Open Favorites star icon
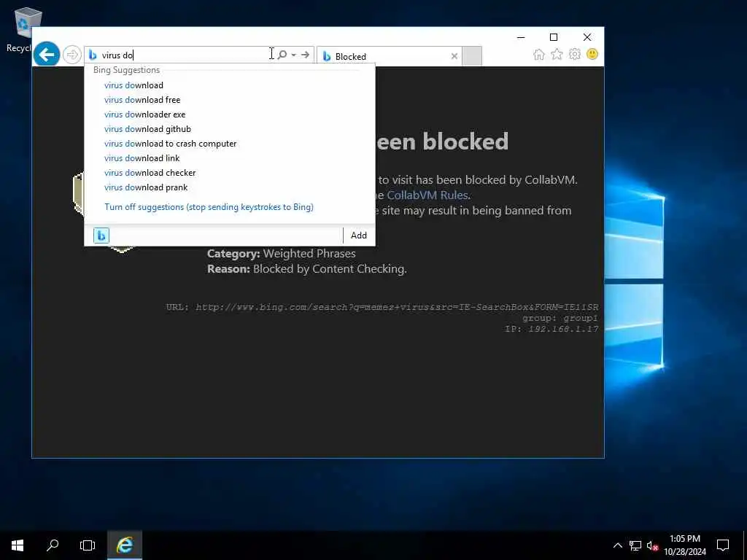This screenshot has height=560, width=747. (x=557, y=54)
